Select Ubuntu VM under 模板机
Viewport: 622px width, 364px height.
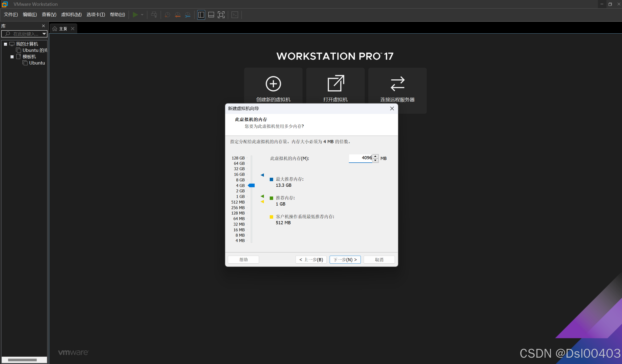[34, 63]
